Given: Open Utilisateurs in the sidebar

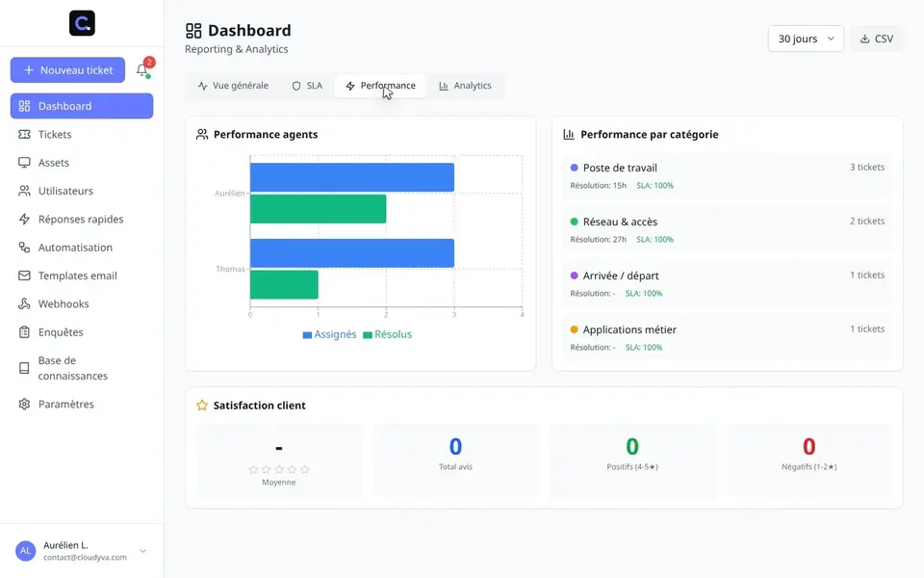Looking at the screenshot, I should [82, 191].
